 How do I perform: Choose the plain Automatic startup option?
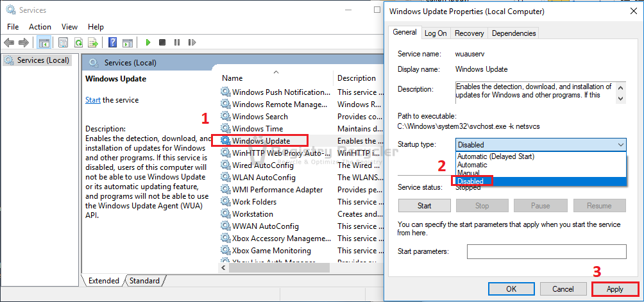click(x=541, y=165)
